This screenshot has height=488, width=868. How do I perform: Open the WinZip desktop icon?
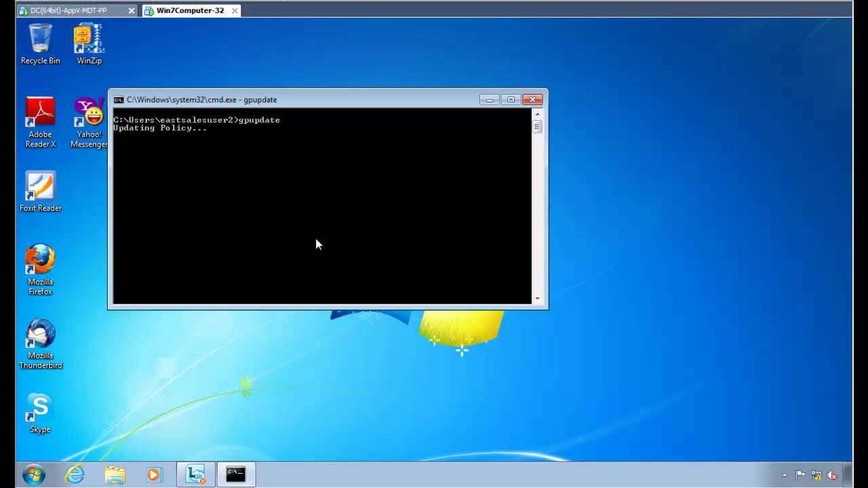click(89, 44)
